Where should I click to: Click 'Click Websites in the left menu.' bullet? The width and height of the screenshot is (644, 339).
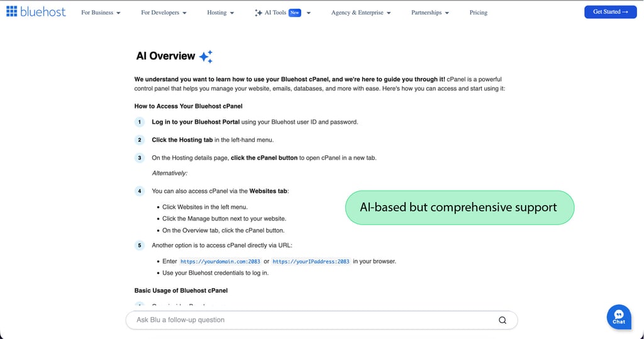click(x=205, y=207)
